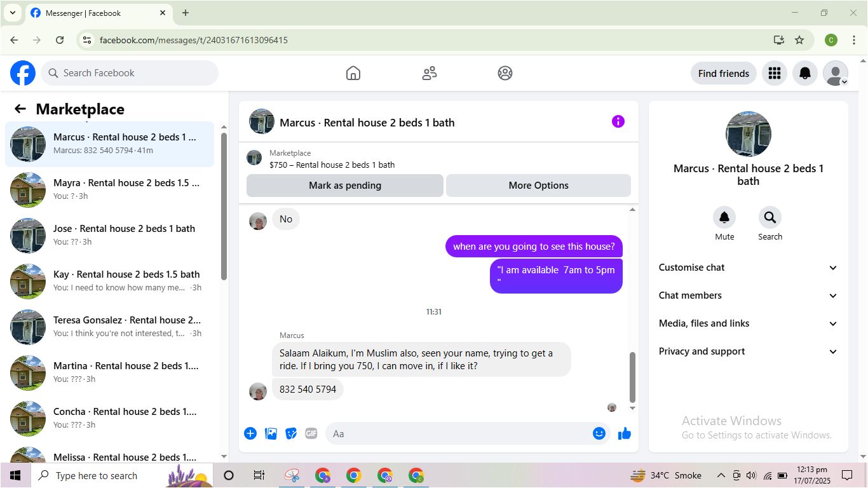Go back using the Marketplace back arrow
868x488 pixels.
click(x=20, y=109)
